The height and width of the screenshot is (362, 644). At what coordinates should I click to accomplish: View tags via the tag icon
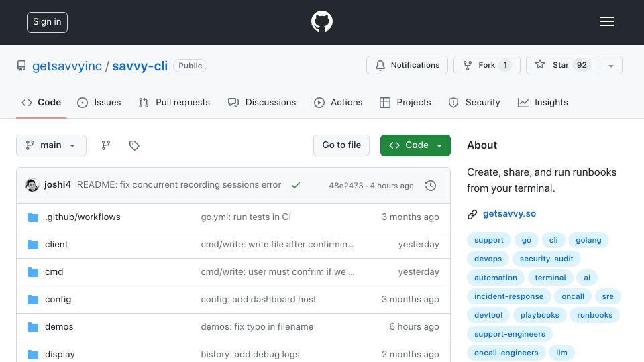[134, 145]
